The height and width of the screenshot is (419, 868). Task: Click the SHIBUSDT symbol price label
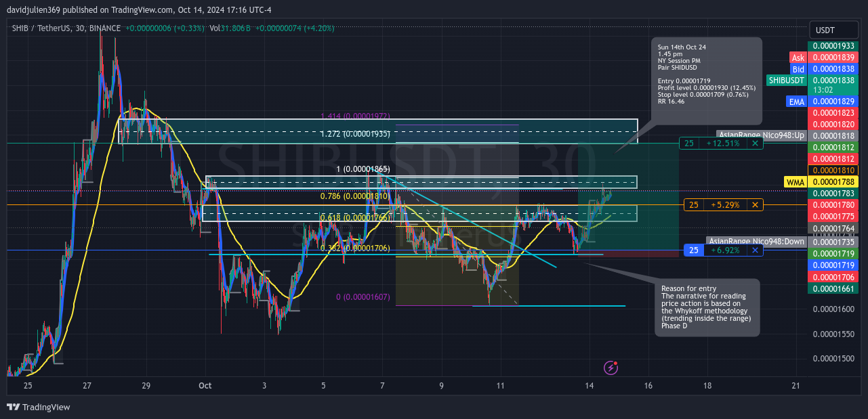click(x=787, y=80)
